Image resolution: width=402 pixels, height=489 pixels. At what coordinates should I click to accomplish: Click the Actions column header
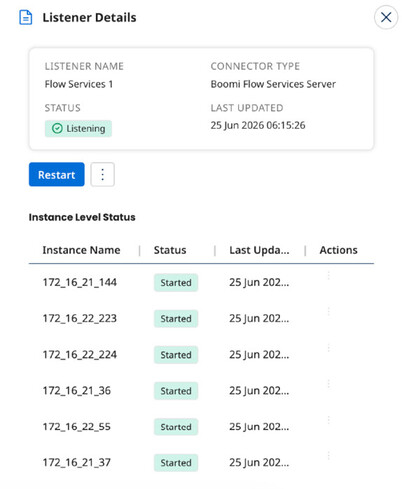pos(339,250)
